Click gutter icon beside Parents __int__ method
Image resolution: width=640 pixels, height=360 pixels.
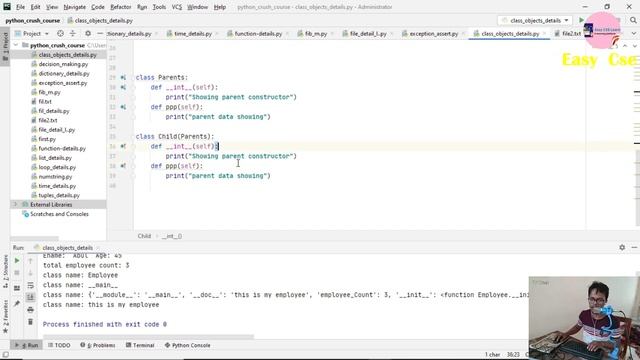pyautogui.click(x=123, y=87)
